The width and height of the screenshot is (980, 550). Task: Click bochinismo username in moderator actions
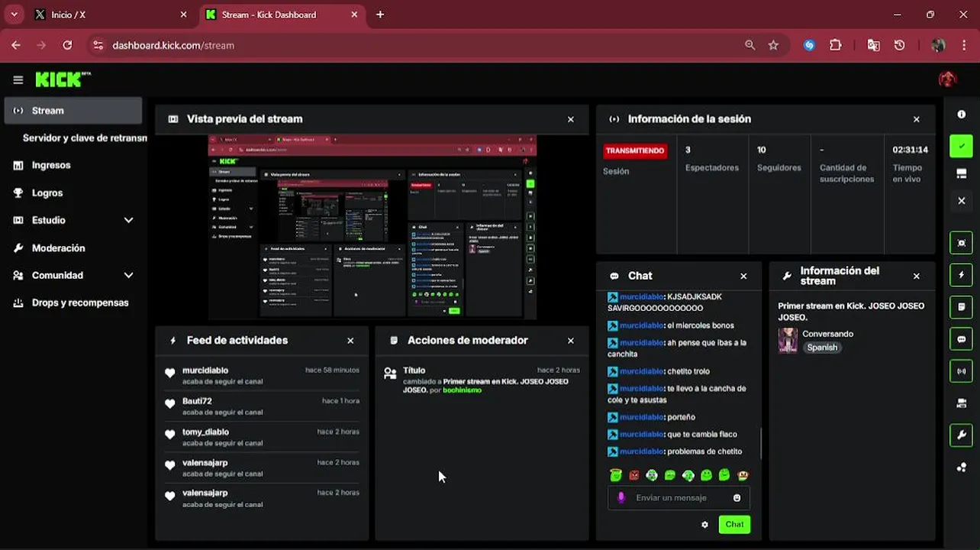click(x=462, y=390)
